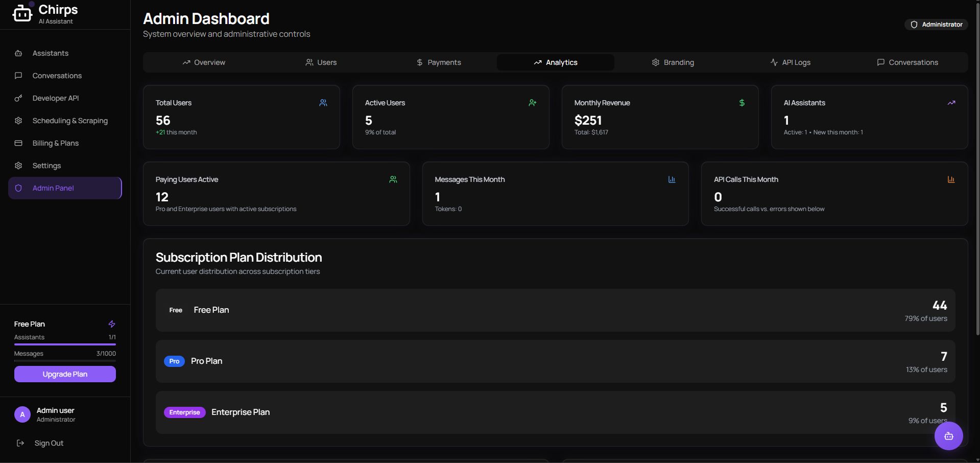Switch to the Overview tab

click(x=204, y=62)
